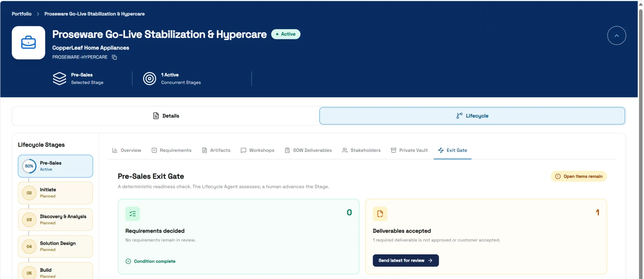The image size is (644, 279).
Task: Click Send latest for review button
Action: click(406, 261)
